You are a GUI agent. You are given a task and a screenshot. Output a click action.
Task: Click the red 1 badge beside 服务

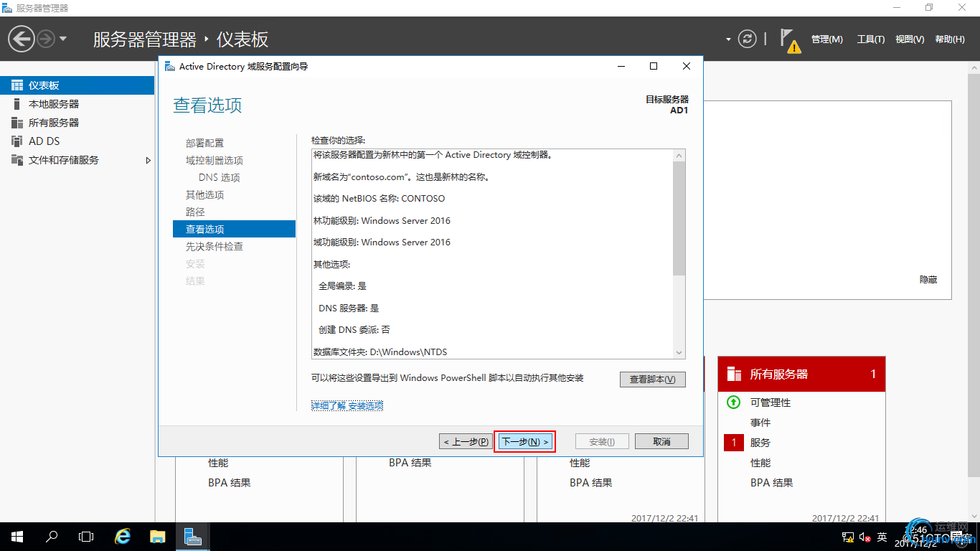[734, 443]
